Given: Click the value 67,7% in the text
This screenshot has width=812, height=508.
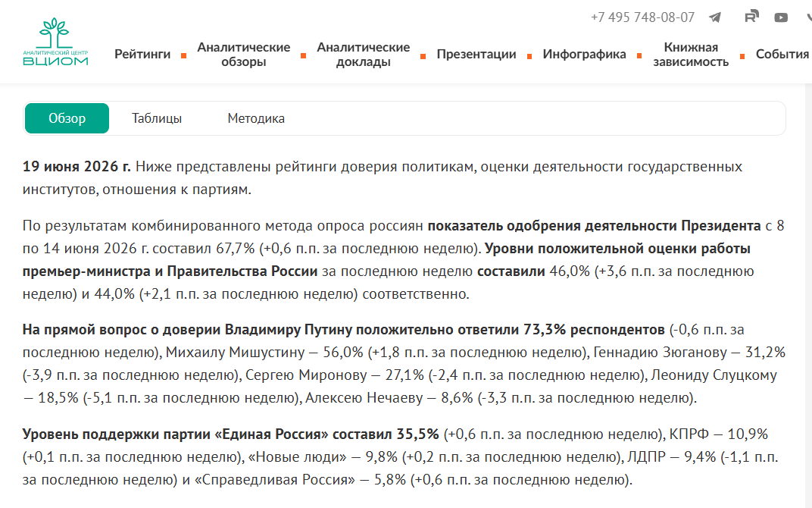Looking at the screenshot, I should click(x=235, y=249).
